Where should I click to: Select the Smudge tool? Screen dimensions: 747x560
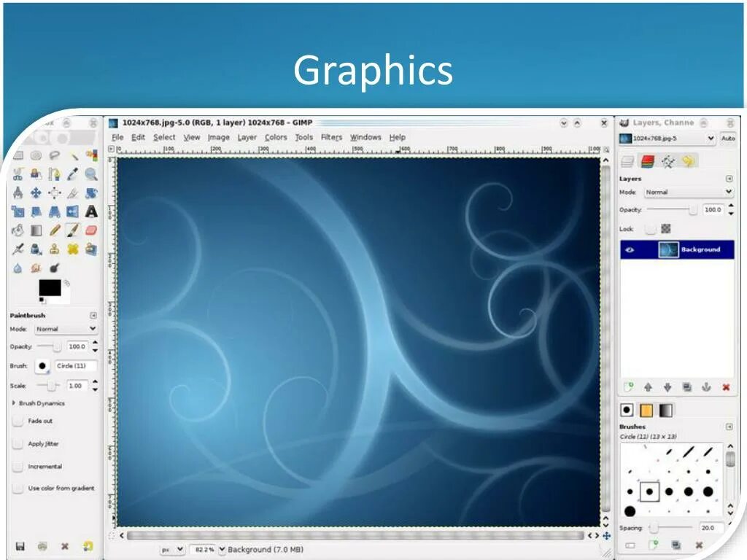[x=34, y=268]
